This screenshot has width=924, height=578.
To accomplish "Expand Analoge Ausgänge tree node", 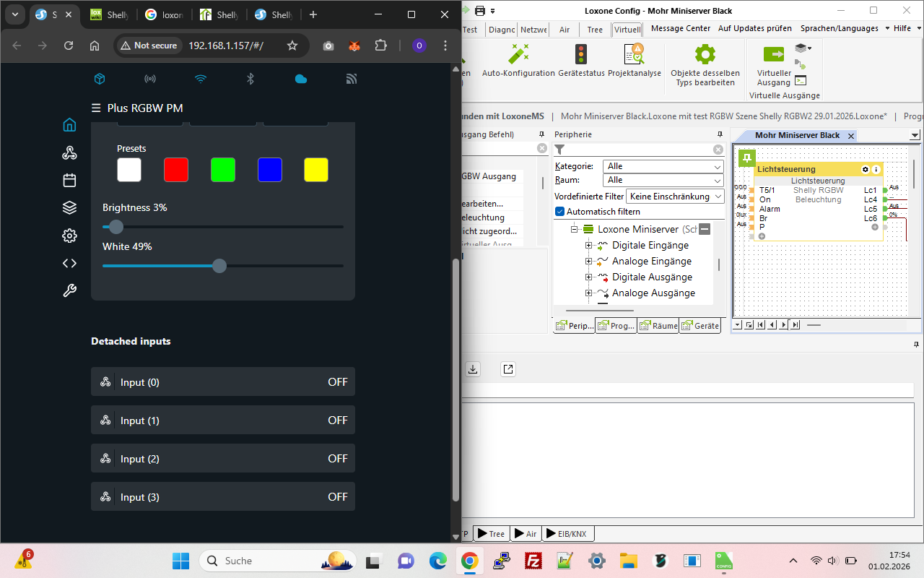I will tap(589, 293).
